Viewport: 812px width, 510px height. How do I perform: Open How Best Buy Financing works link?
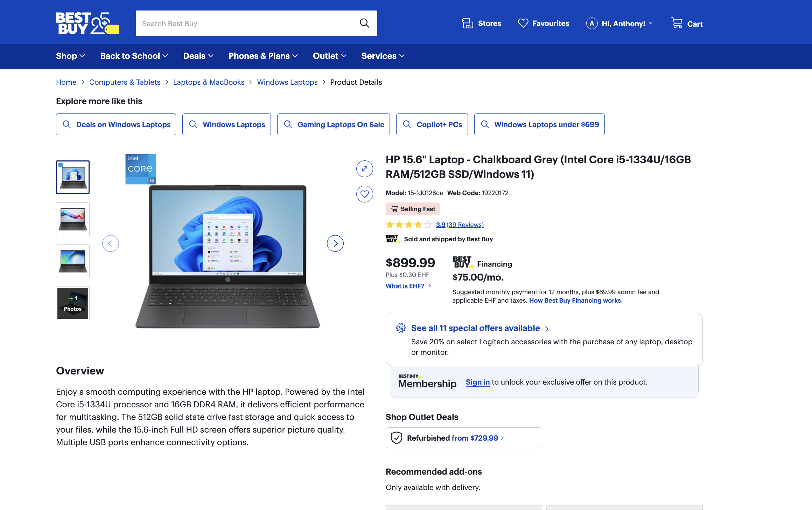point(576,301)
